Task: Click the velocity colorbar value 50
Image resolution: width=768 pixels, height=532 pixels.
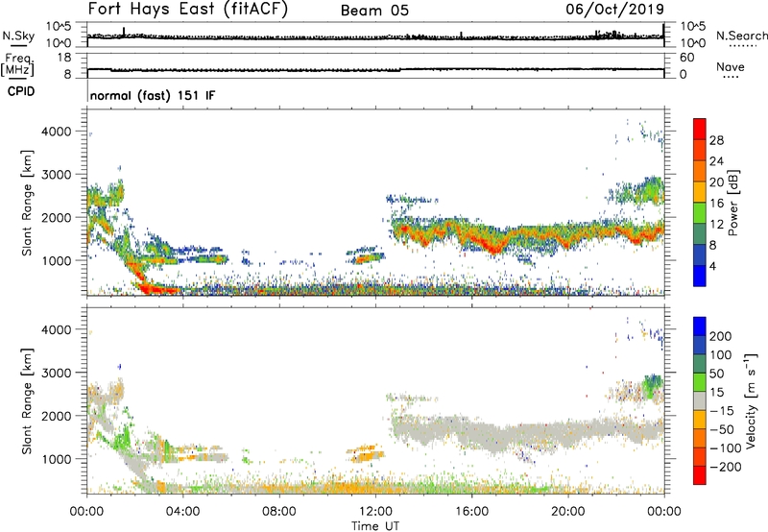Action: (716, 374)
